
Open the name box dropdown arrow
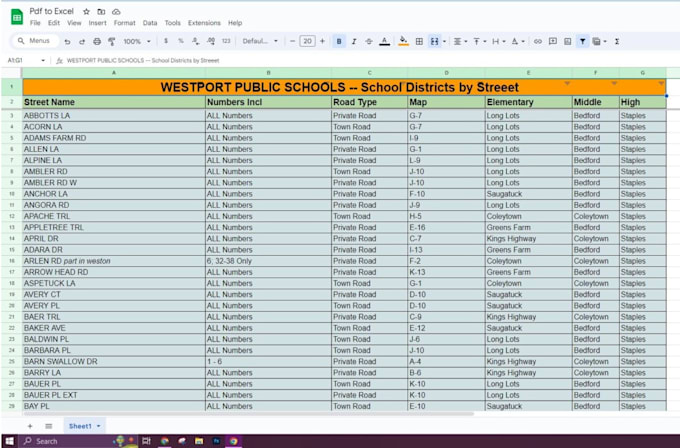tap(43, 61)
